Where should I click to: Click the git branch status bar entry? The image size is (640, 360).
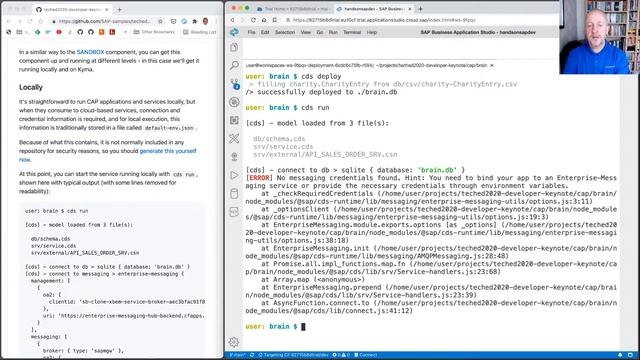238,355
